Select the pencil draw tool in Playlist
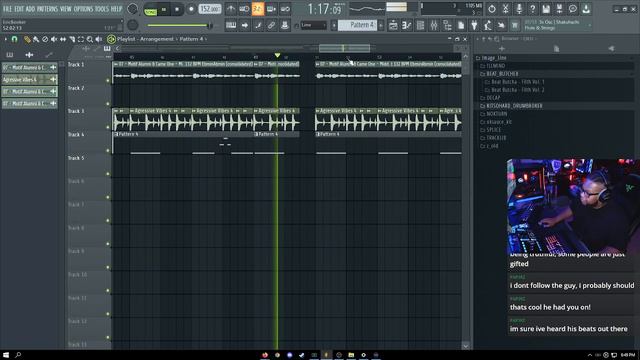 click(27, 39)
